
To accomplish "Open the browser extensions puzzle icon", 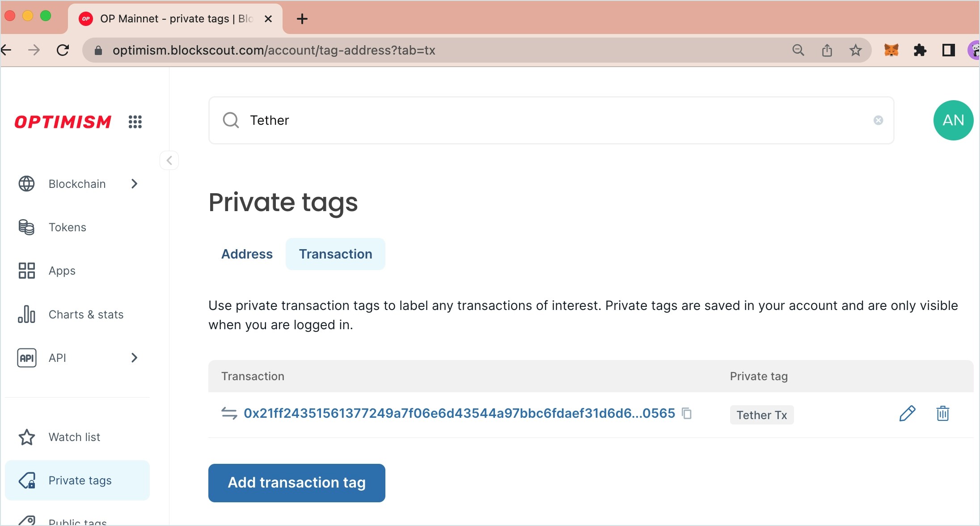I will coord(920,50).
